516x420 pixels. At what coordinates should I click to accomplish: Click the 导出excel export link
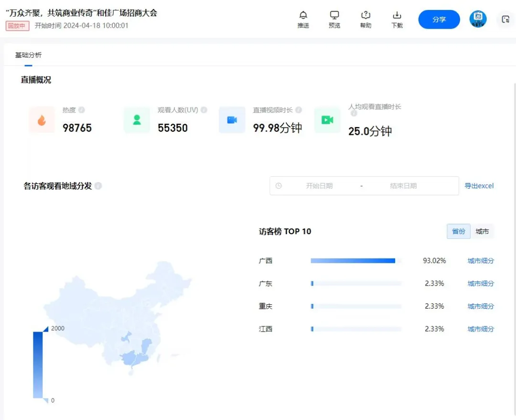pos(479,186)
